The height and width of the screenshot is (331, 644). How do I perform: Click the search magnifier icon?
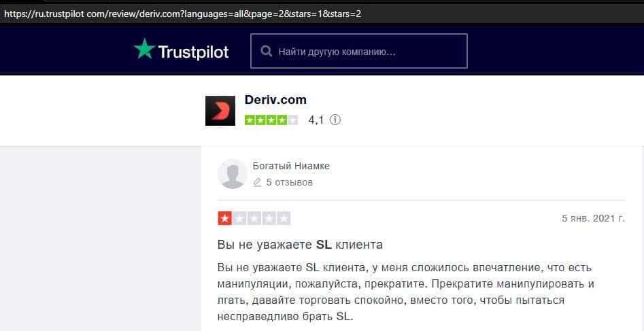coord(266,52)
